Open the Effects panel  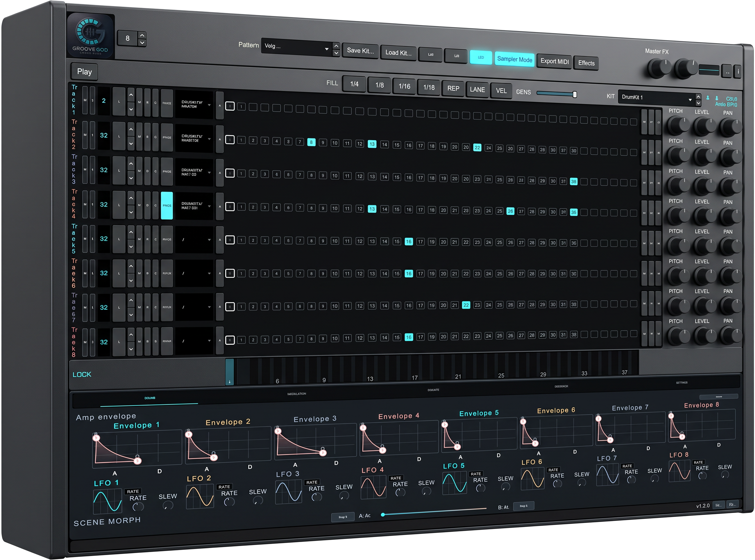tap(586, 63)
